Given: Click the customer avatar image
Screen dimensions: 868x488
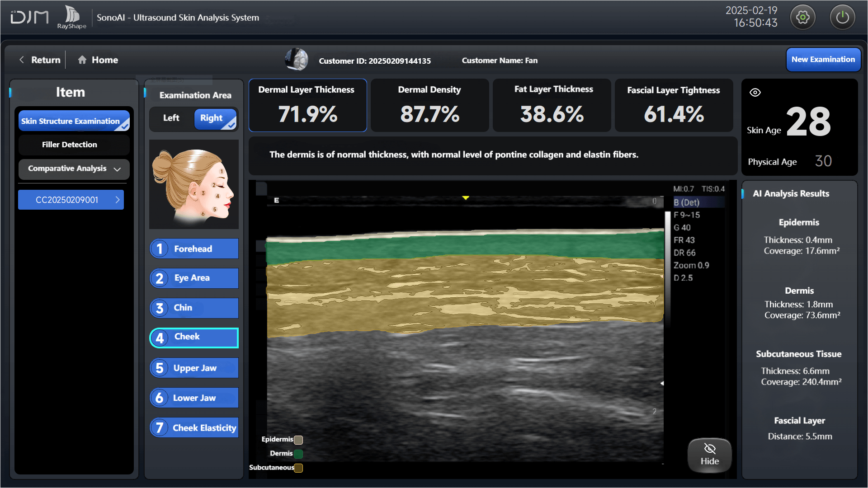Looking at the screenshot, I should [x=297, y=60].
